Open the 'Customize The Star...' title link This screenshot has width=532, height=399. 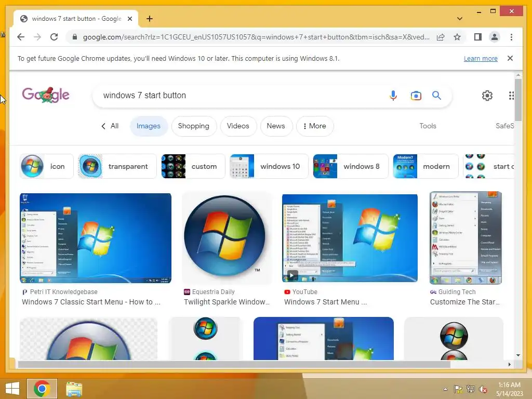(465, 302)
